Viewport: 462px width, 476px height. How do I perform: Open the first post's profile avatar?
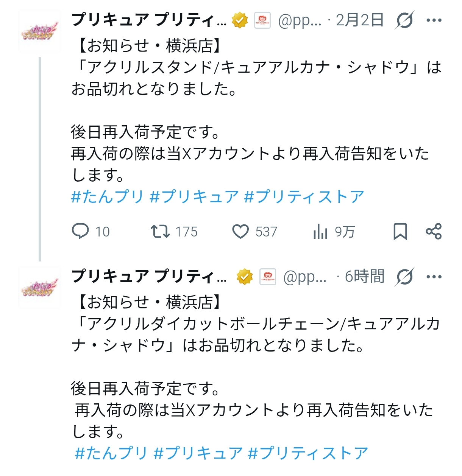(40, 32)
